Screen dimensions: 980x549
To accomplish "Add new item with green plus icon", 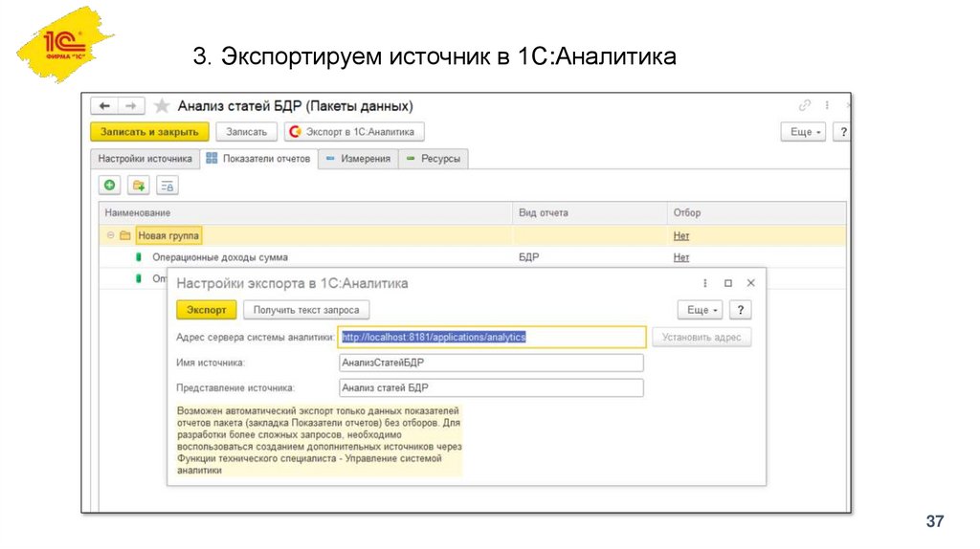I will click(x=109, y=186).
